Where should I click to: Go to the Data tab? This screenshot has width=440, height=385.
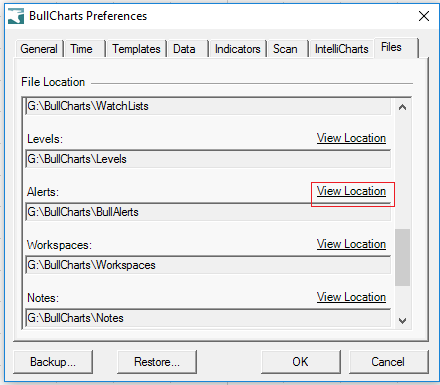(x=188, y=49)
